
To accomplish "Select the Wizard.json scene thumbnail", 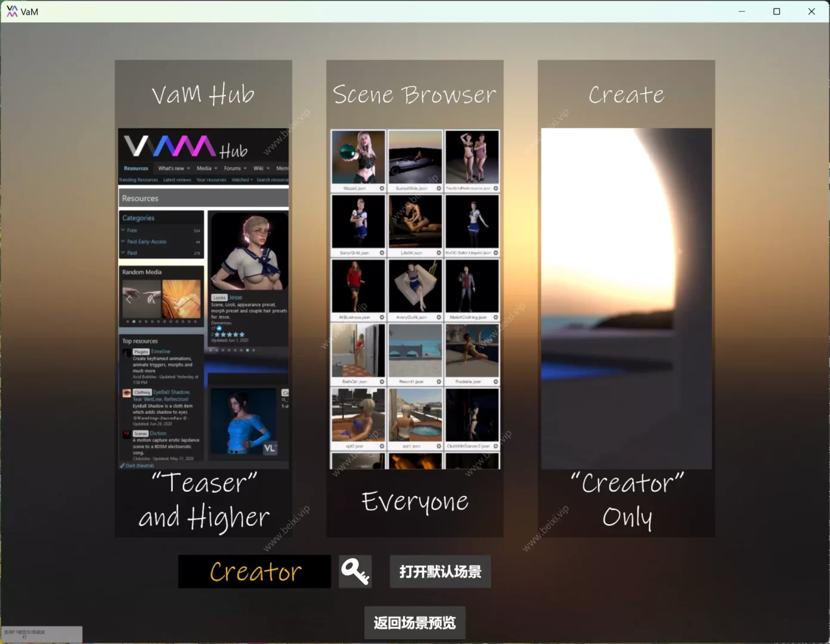I will (358, 157).
